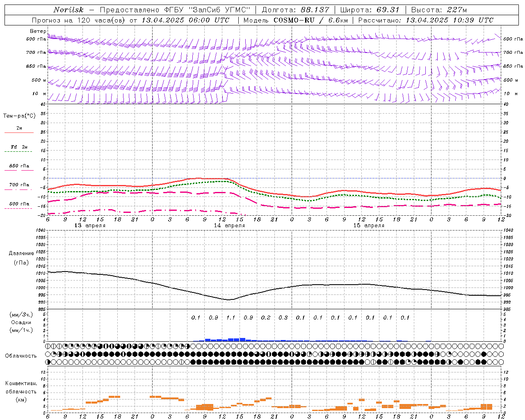Click the '0.2' precipitation amount value

click(x=266, y=317)
